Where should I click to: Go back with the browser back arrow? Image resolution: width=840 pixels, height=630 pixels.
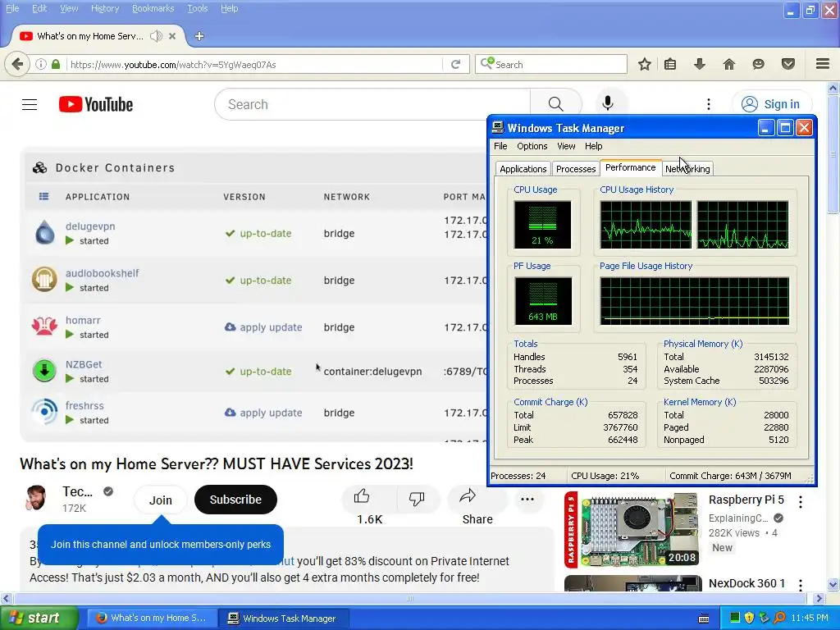[17, 64]
